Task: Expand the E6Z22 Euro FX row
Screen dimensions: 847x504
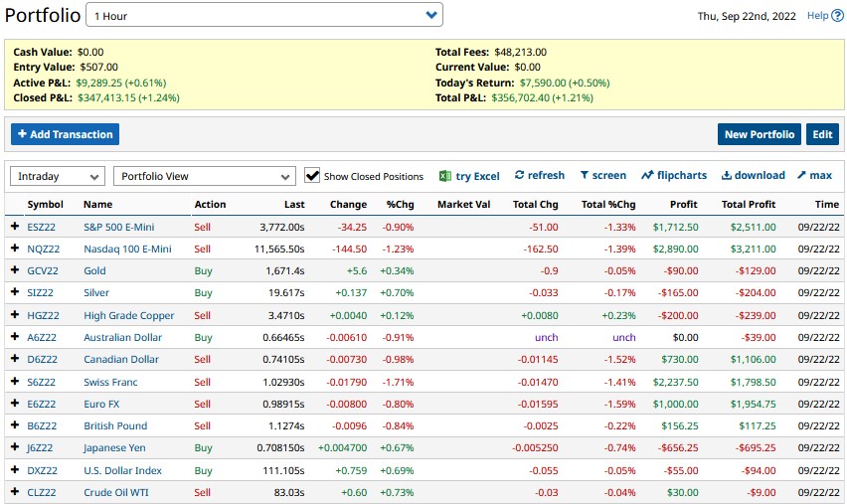Action: coord(15,404)
